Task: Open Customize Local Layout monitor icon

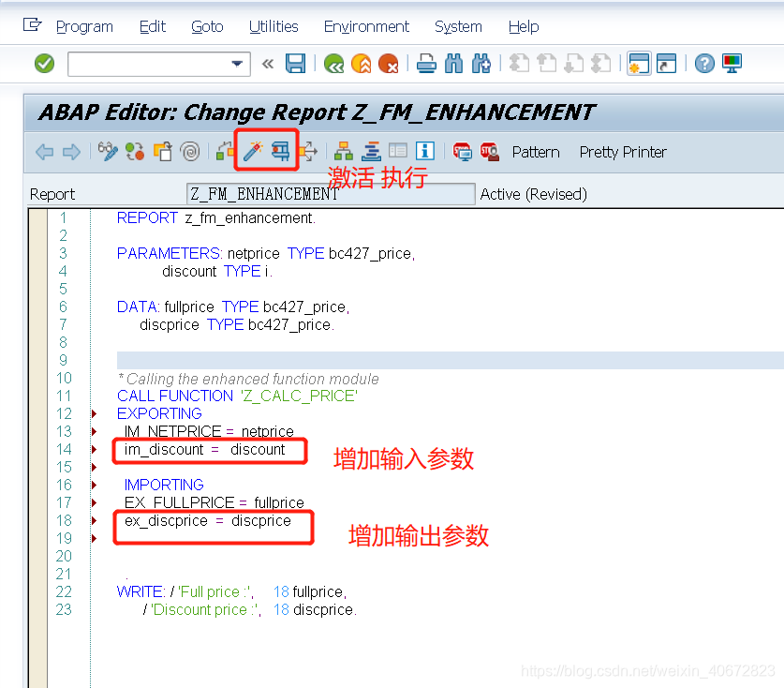Action: coord(732,64)
